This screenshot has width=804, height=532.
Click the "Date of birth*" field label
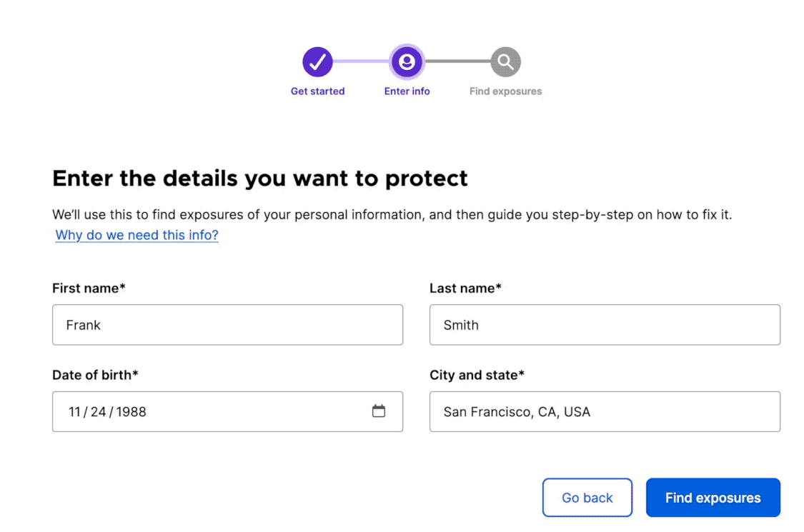pos(95,375)
